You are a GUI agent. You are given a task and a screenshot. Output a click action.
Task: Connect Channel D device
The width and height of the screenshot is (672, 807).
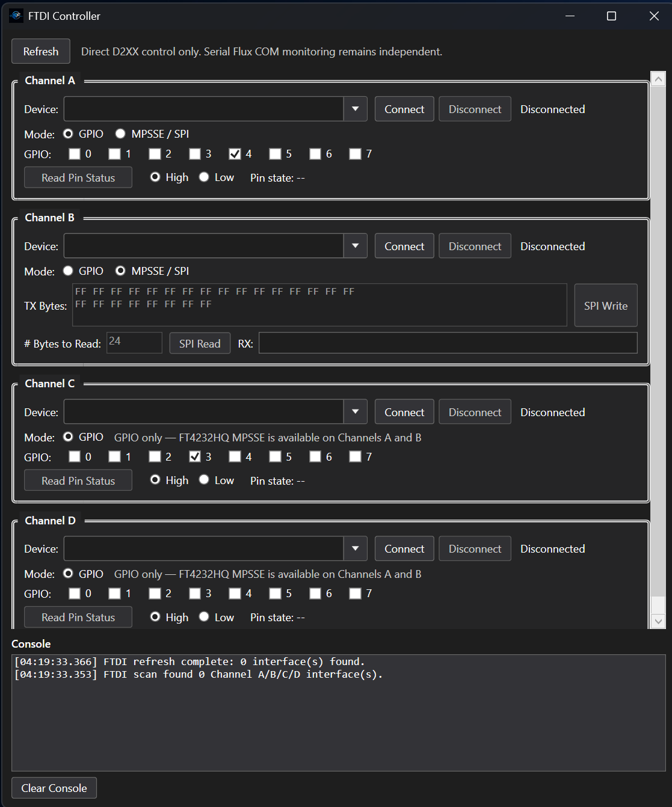click(404, 548)
